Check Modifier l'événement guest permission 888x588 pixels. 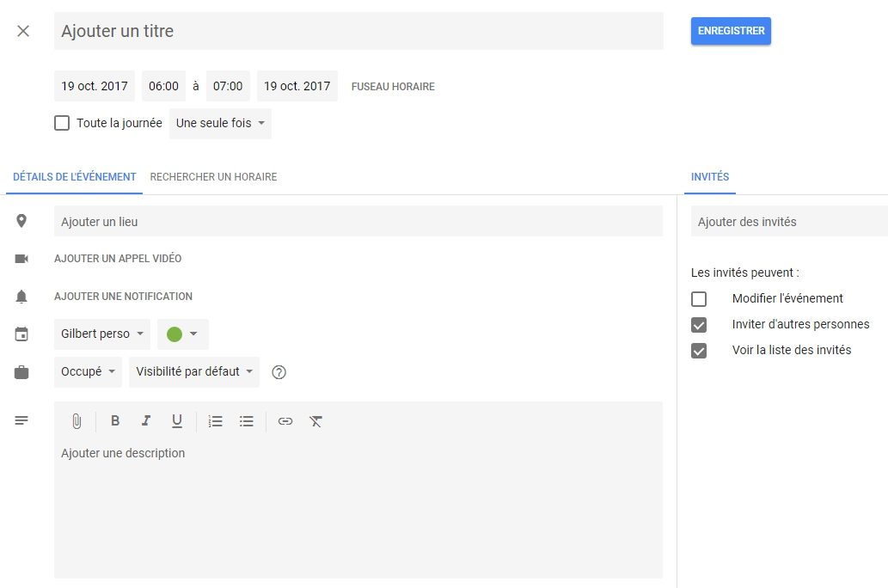(699, 299)
